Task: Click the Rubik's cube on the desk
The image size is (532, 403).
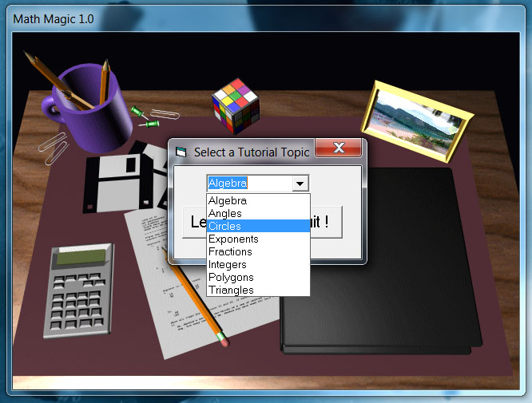Action: pos(236,106)
